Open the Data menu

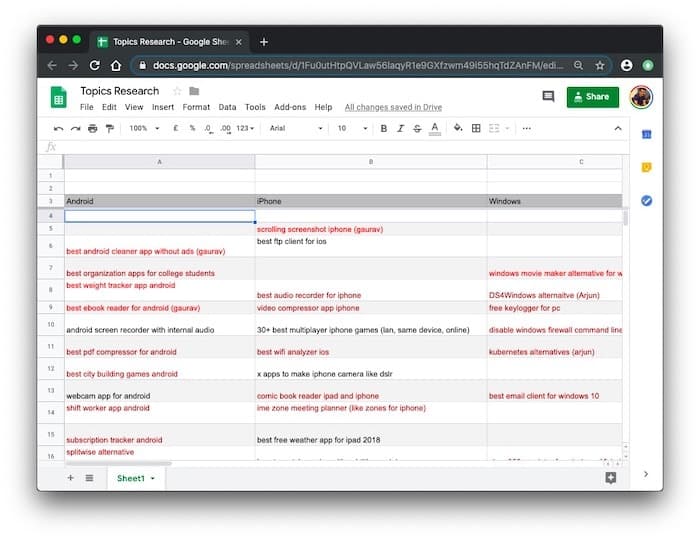[x=227, y=107]
